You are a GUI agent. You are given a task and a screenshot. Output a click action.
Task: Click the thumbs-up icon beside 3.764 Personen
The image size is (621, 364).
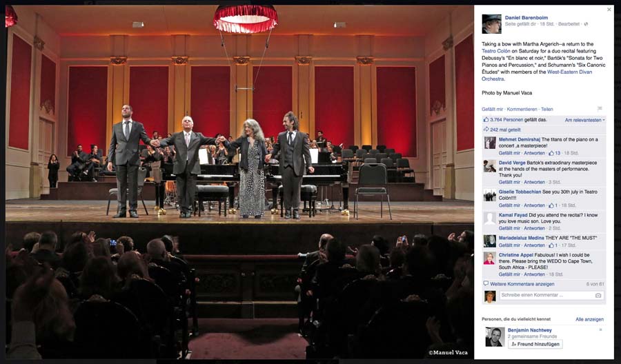[x=486, y=119]
